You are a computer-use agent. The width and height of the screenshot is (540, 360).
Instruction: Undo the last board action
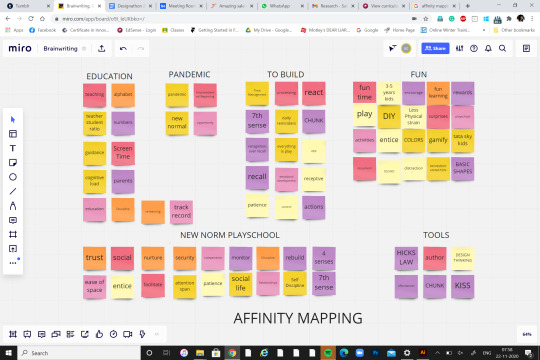point(123,49)
